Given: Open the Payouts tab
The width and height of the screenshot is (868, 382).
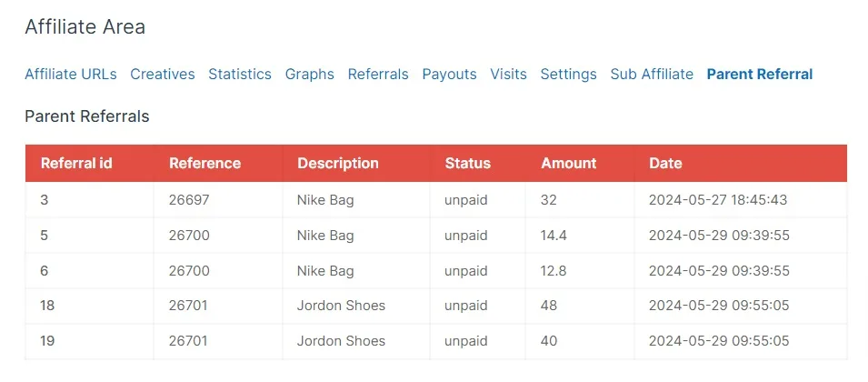Looking at the screenshot, I should [x=449, y=75].
